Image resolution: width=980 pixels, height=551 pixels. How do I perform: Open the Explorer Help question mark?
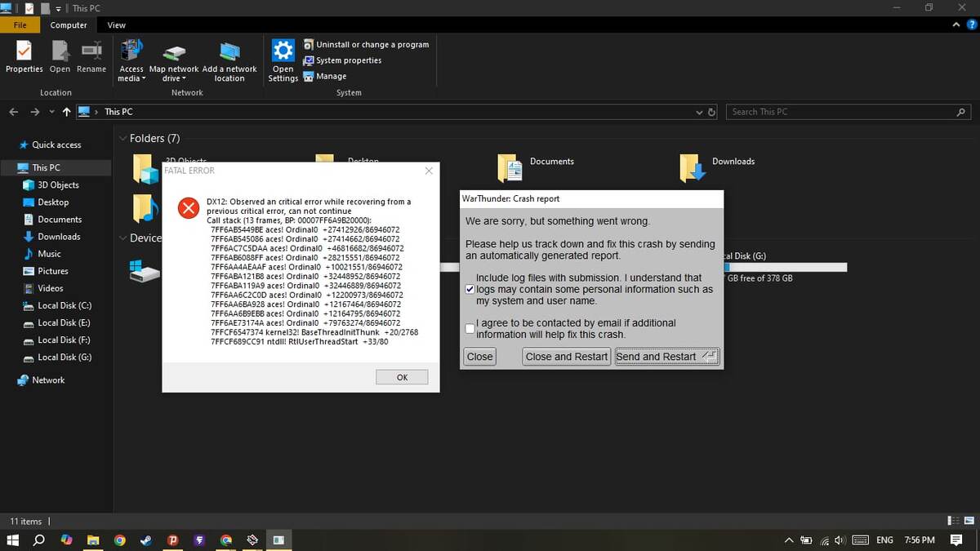tap(971, 25)
